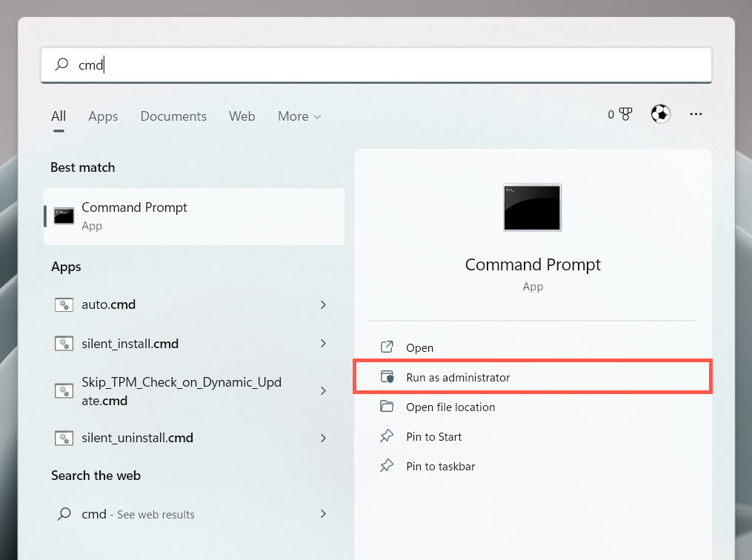Open the three-dots more options menu
This screenshot has width=752, height=560.
[x=696, y=114]
